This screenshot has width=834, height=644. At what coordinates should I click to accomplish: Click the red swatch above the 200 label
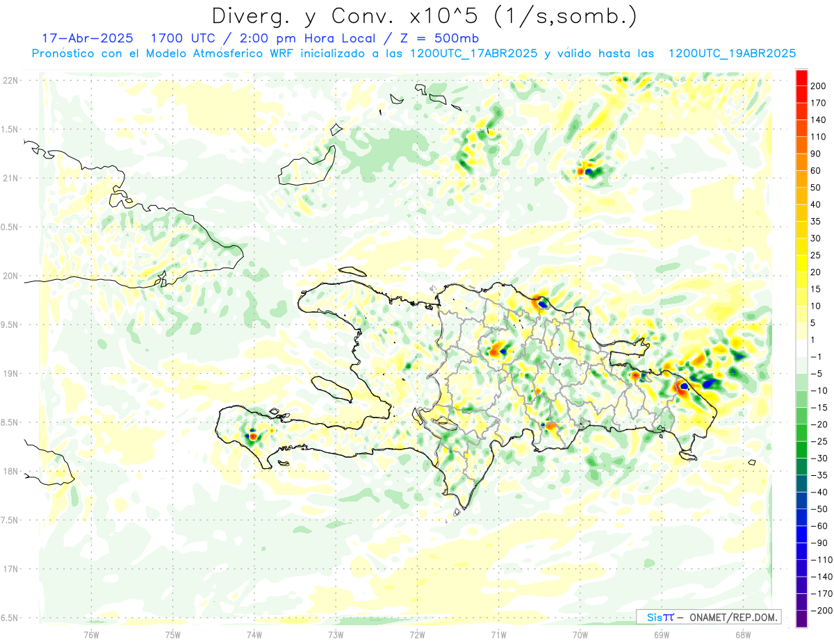click(x=801, y=78)
